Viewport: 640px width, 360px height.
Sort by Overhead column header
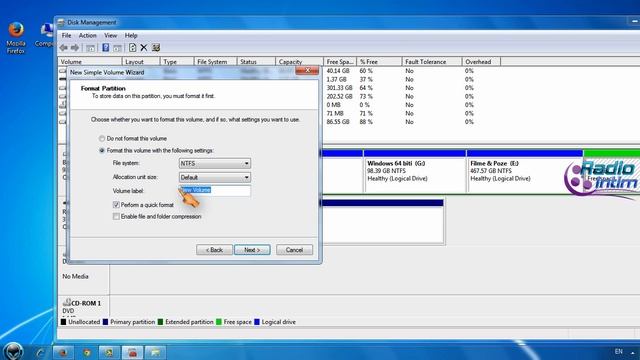click(x=481, y=62)
